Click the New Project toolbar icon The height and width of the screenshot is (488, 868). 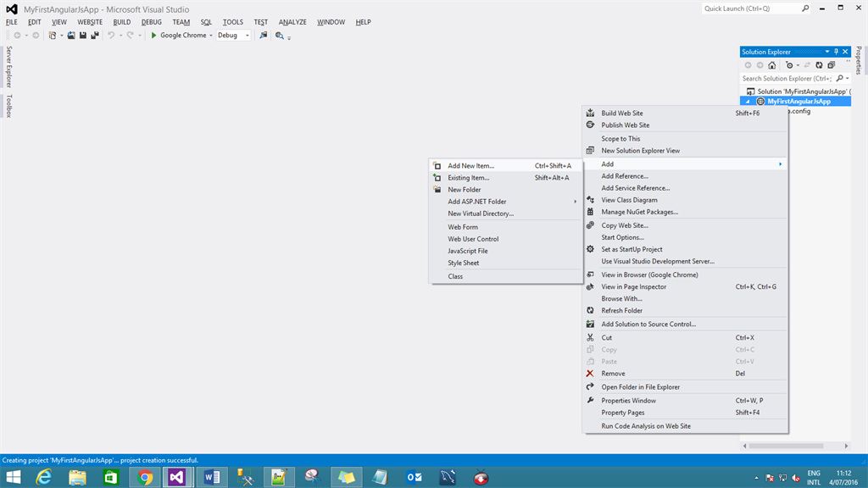point(52,36)
